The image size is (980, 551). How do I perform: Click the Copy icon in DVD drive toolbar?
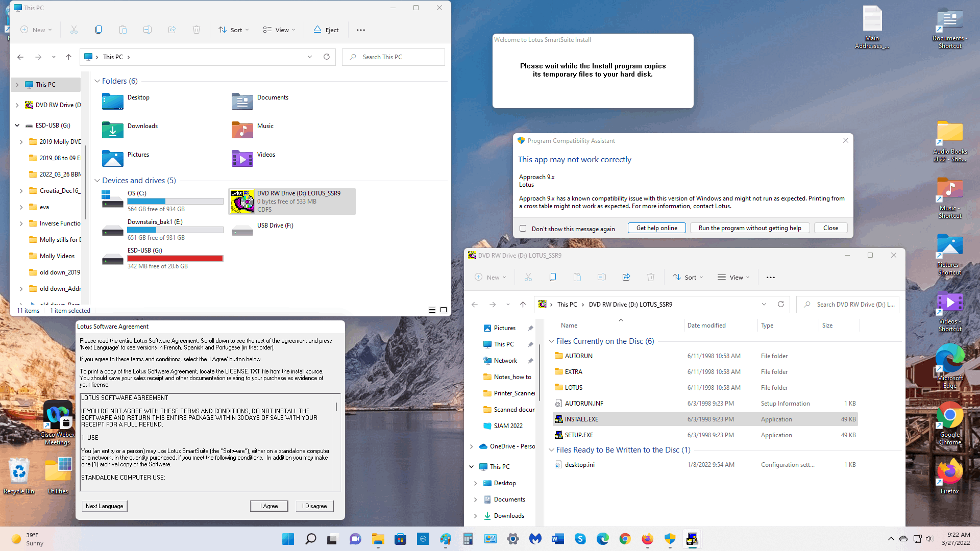(552, 277)
